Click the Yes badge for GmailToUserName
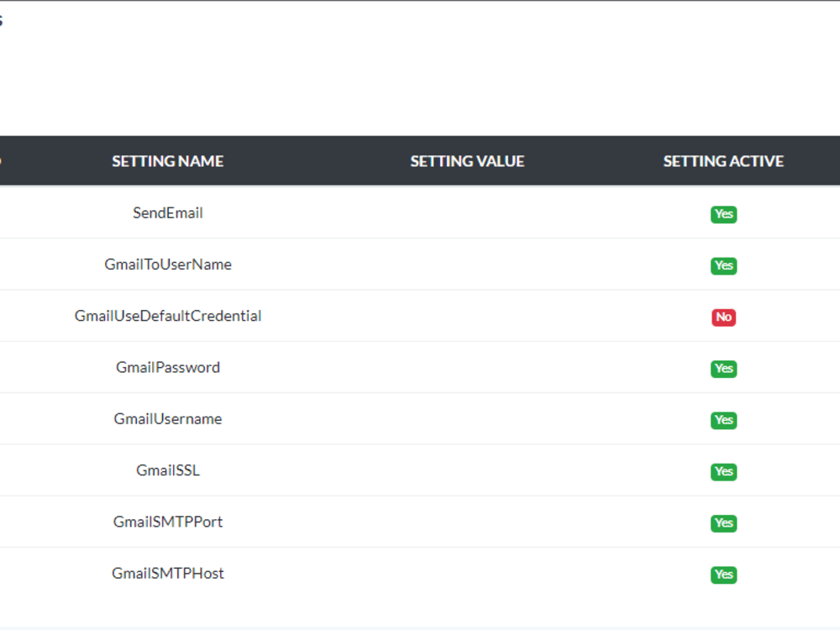Viewport: 840px width, 630px height. pos(724,265)
